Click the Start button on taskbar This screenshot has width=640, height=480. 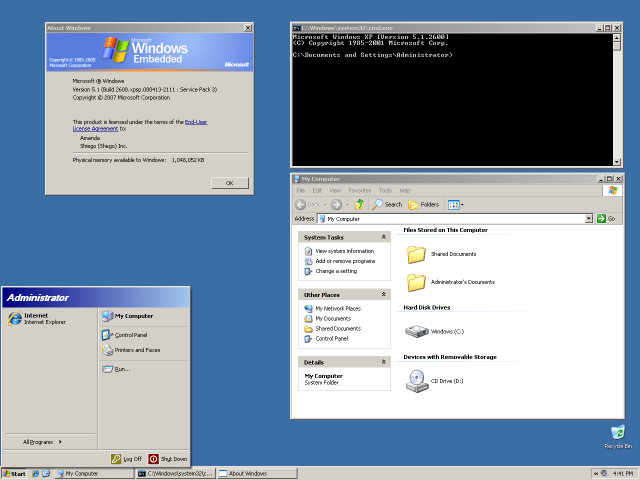tap(14, 473)
